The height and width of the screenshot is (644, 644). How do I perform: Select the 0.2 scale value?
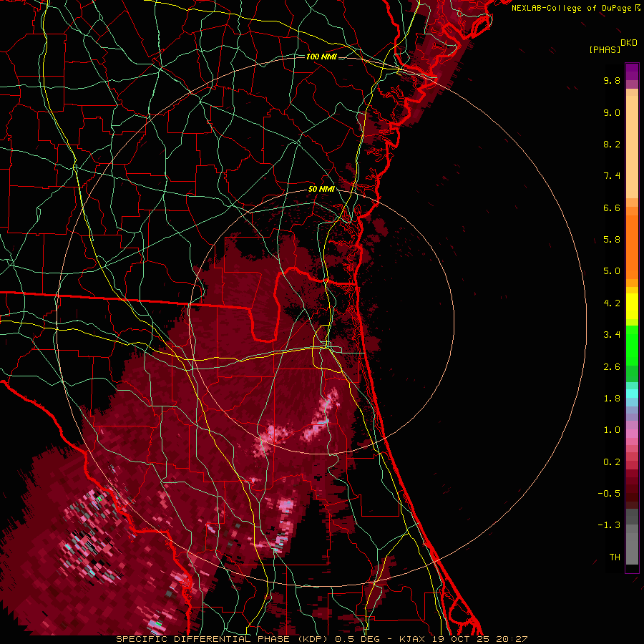[x=612, y=462]
